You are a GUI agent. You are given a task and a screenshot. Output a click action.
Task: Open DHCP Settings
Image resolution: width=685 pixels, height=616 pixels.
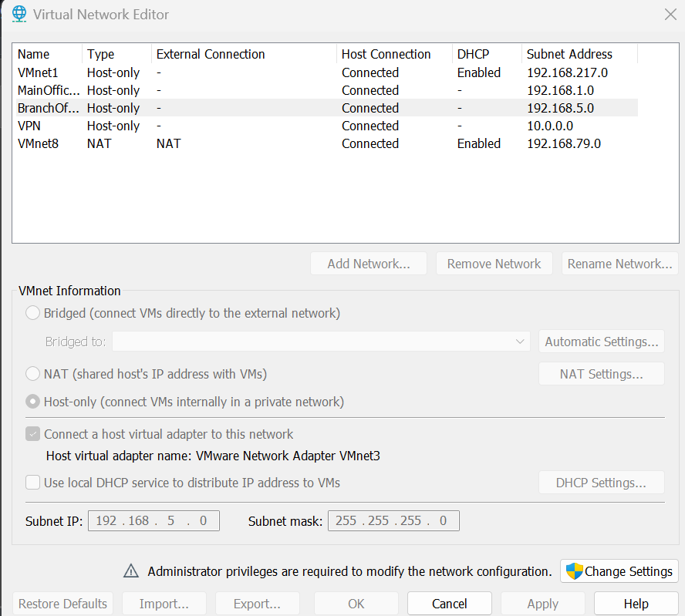tap(602, 483)
